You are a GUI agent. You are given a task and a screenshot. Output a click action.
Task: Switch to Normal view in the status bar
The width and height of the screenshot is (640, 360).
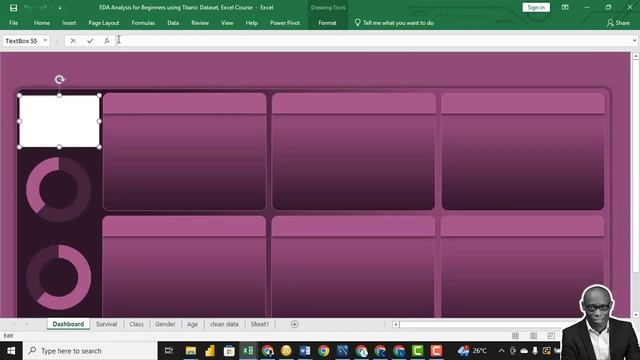(516, 336)
